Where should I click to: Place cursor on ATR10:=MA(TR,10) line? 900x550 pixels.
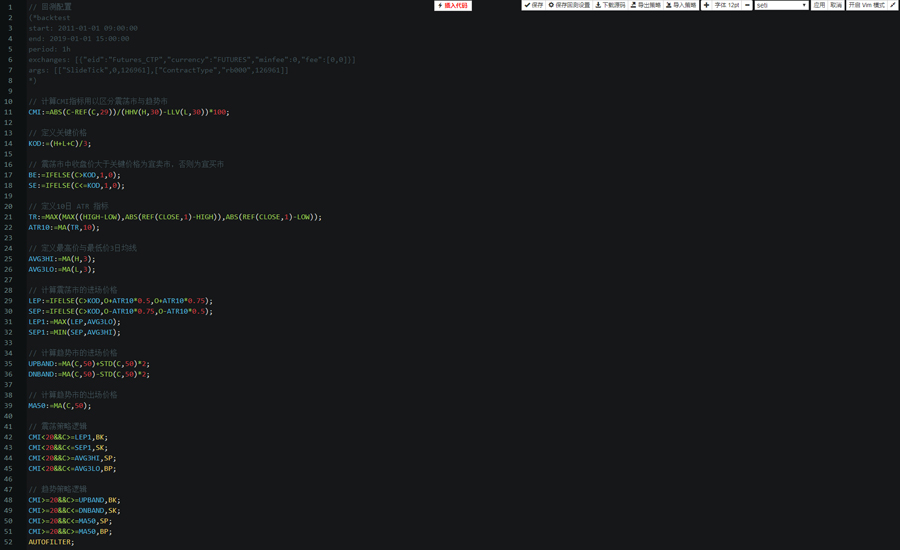(x=62, y=227)
